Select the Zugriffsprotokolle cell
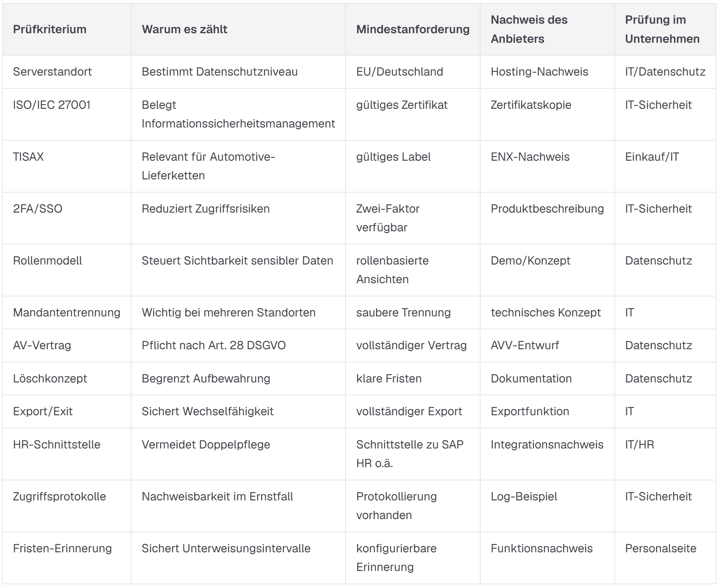Image resolution: width=719 pixels, height=588 pixels. point(59,497)
